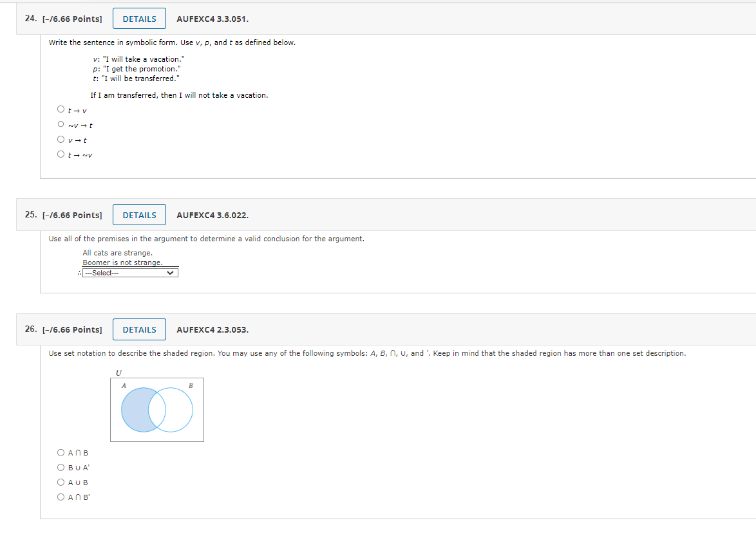Viewport: 756px width, 534px height.
Task: Choose B ∪ A' for the shaded region
Action: point(60,467)
